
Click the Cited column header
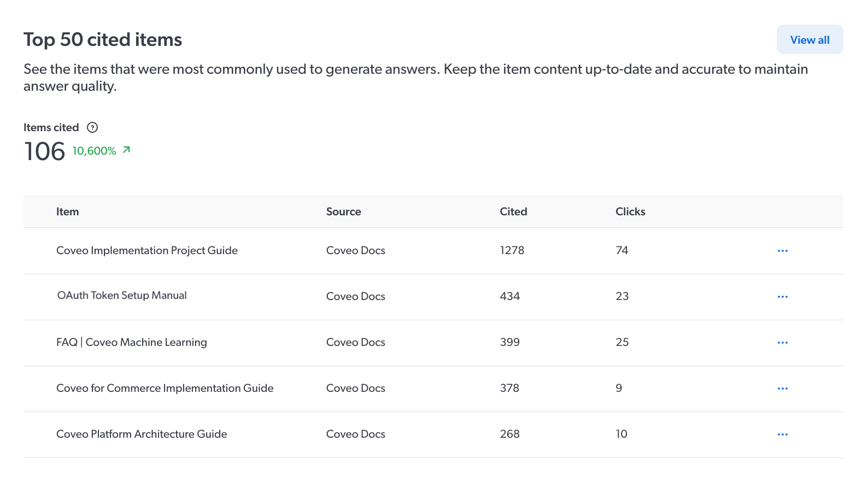pyautogui.click(x=513, y=211)
